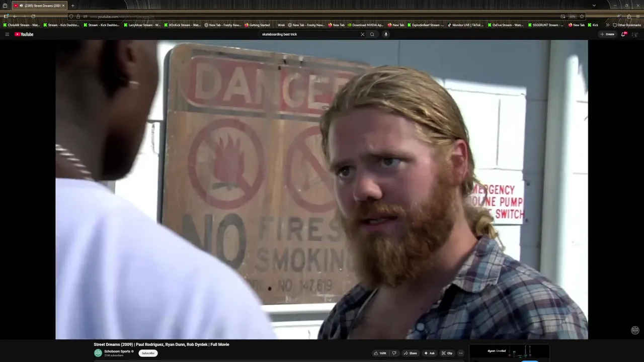The height and width of the screenshot is (362, 644).
Task: Open the tracking protection shield icon
Action: tap(71, 16)
